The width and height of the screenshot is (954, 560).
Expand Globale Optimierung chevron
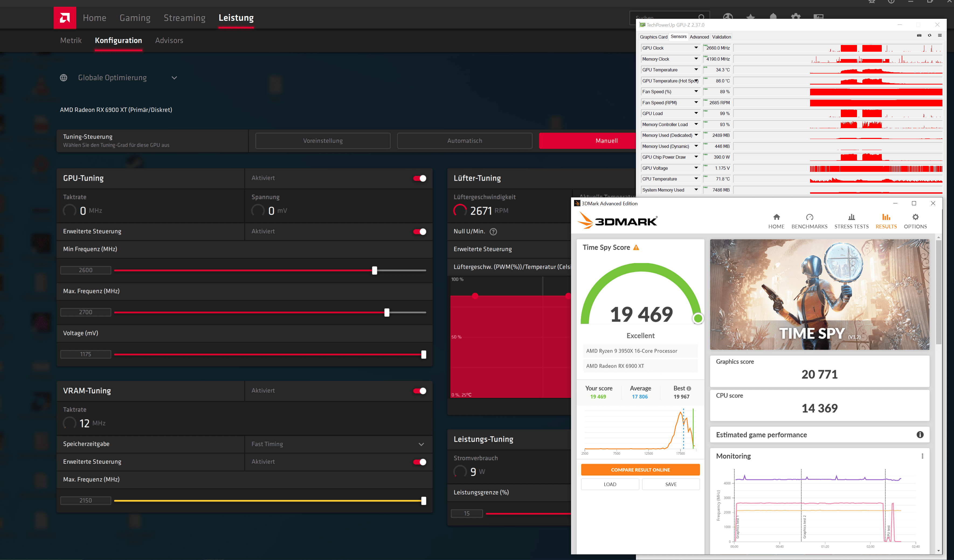174,78
